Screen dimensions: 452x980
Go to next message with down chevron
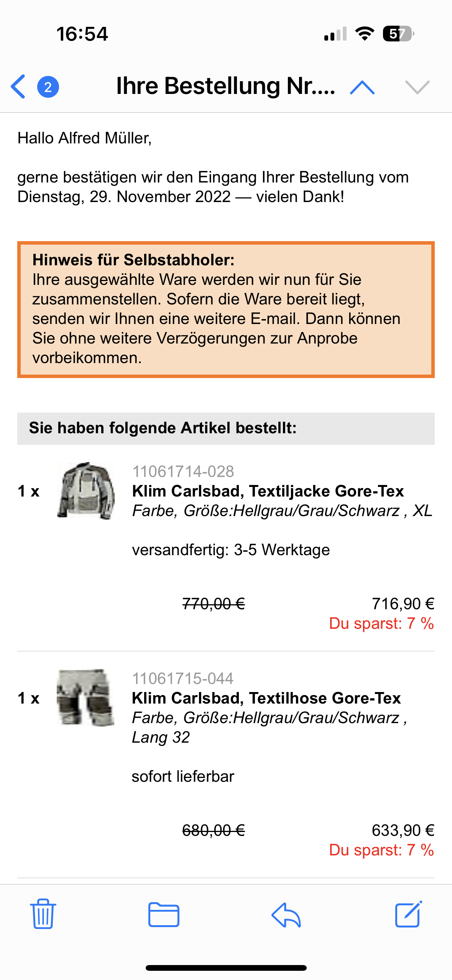(x=417, y=87)
